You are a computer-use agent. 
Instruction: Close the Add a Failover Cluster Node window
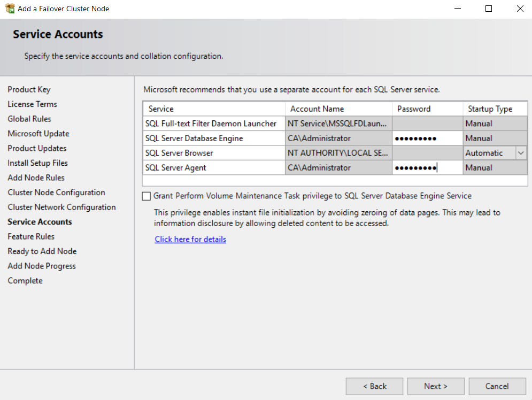point(520,9)
